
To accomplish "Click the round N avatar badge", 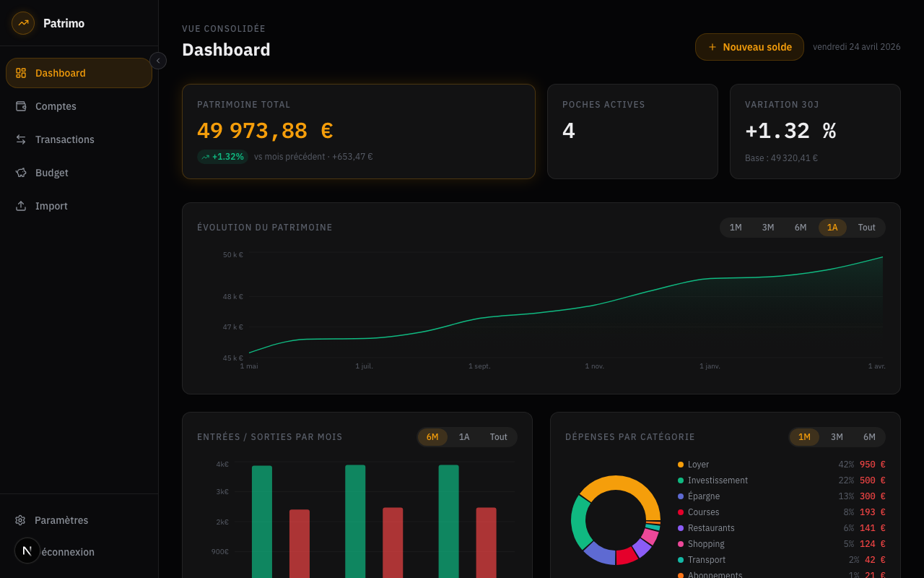I will coord(27,551).
